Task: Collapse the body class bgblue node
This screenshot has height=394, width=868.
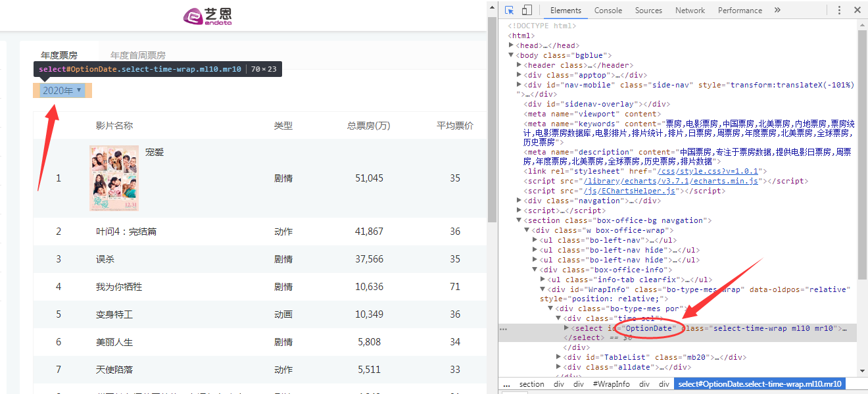Action: pyautogui.click(x=512, y=55)
